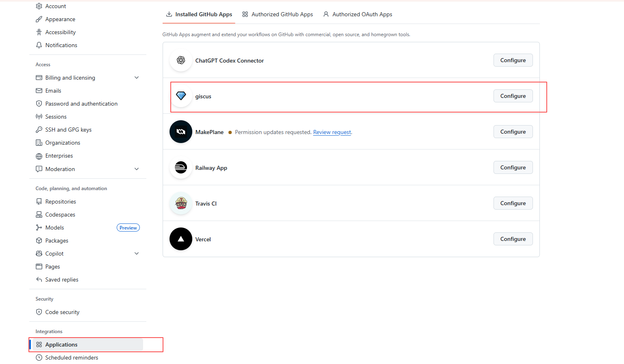
Task: Expand the Billing and licensing section
Action: pos(137,78)
